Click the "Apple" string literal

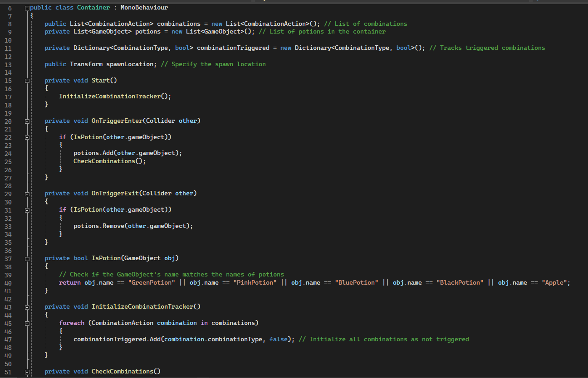[x=554, y=283]
